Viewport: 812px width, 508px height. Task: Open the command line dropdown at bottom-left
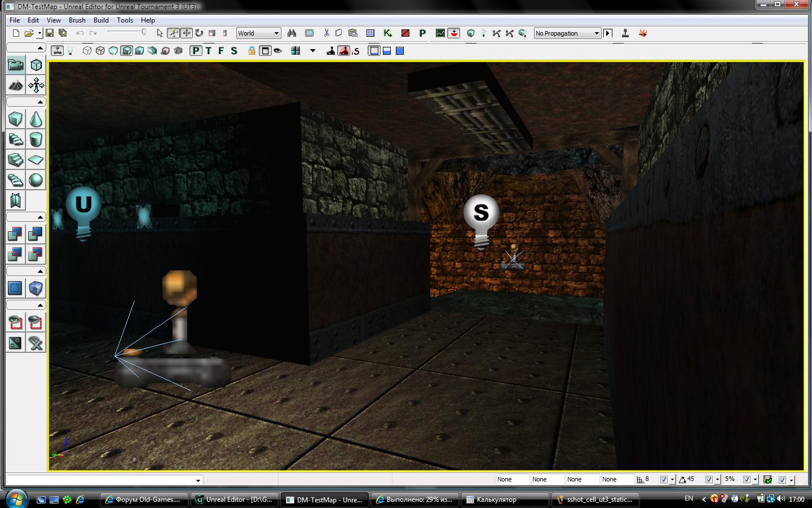[x=198, y=480]
